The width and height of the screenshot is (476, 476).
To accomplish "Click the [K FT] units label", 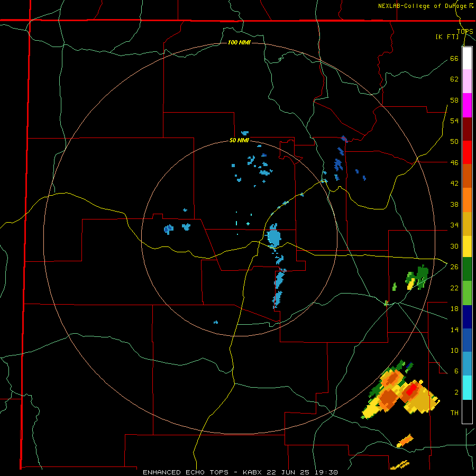I will tap(447, 36).
